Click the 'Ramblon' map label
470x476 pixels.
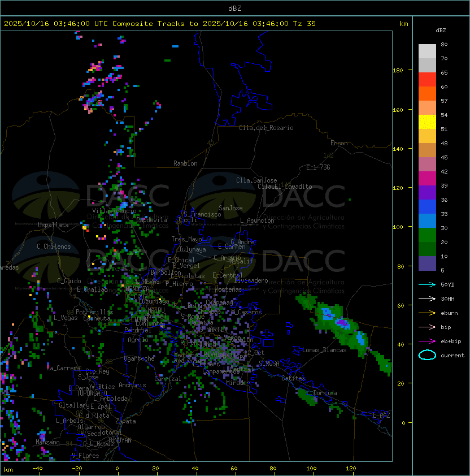(185, 163)
